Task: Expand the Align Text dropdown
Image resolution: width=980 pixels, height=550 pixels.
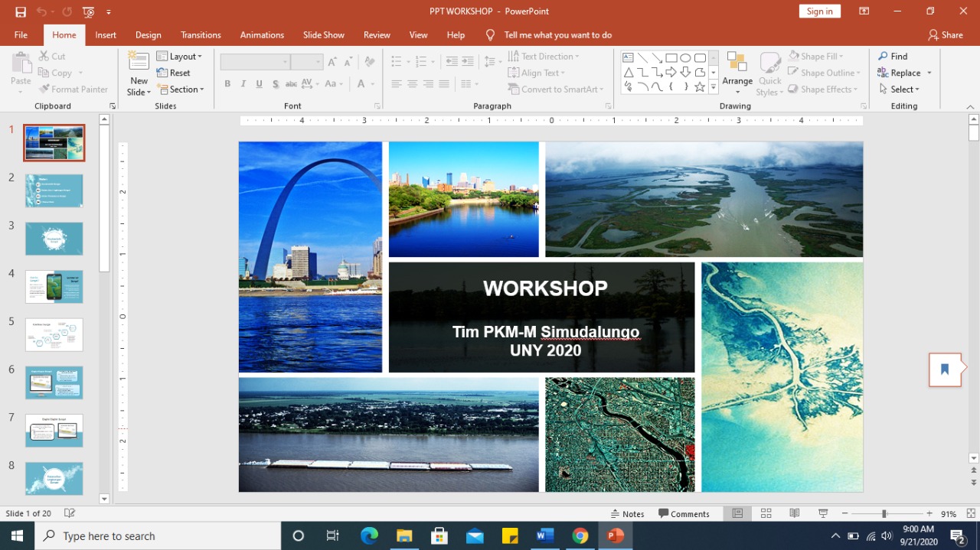Action: (x=537, y=73)
